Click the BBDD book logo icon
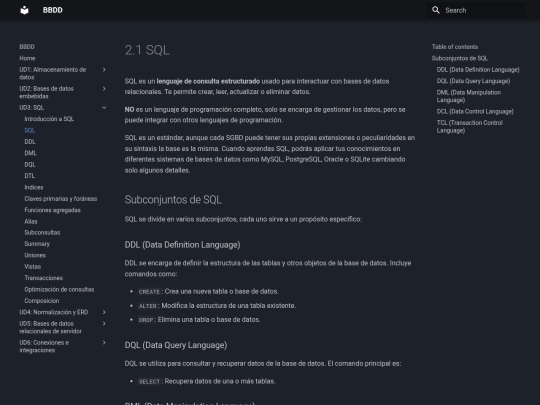 (x=24, y=10)
